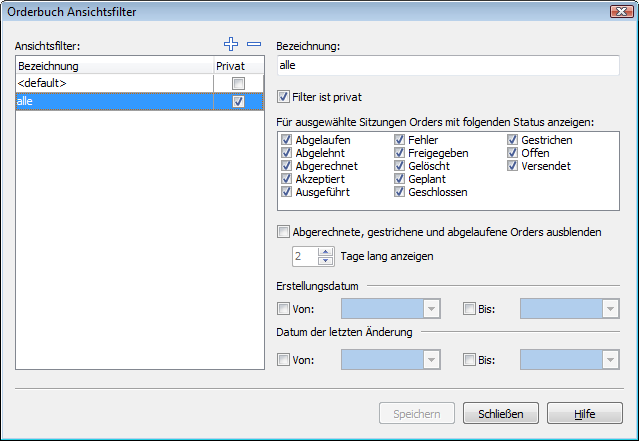
Task: Open Hilfe with the help button
Action: point(585,413)
